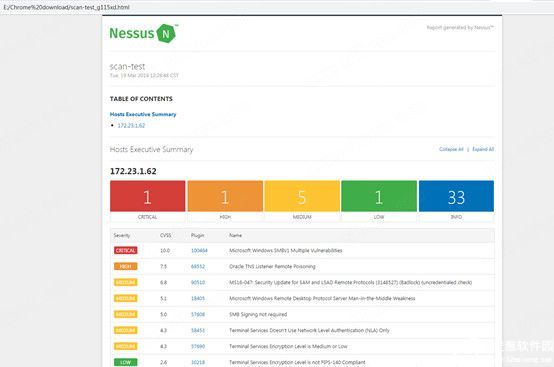Click 'Oracle TNS Listener Remote Poisoning' text
Viewport: 554px width, 367px height.
pos(272,266)
